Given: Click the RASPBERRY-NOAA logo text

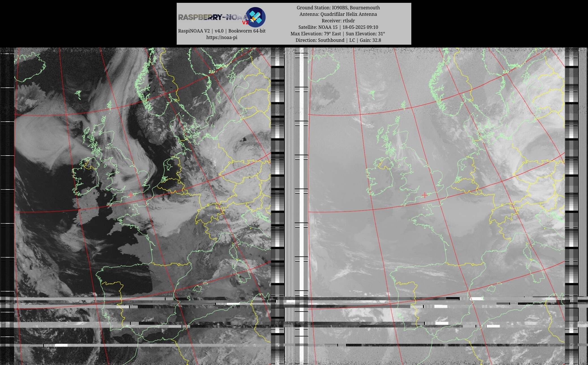Looking at the screenshot, I should point(213,18).
